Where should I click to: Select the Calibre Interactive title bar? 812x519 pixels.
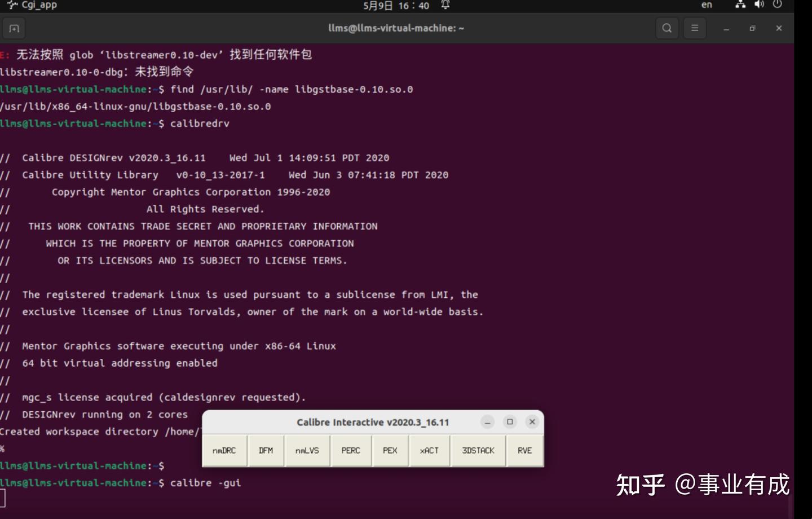(x=372, y=421)
